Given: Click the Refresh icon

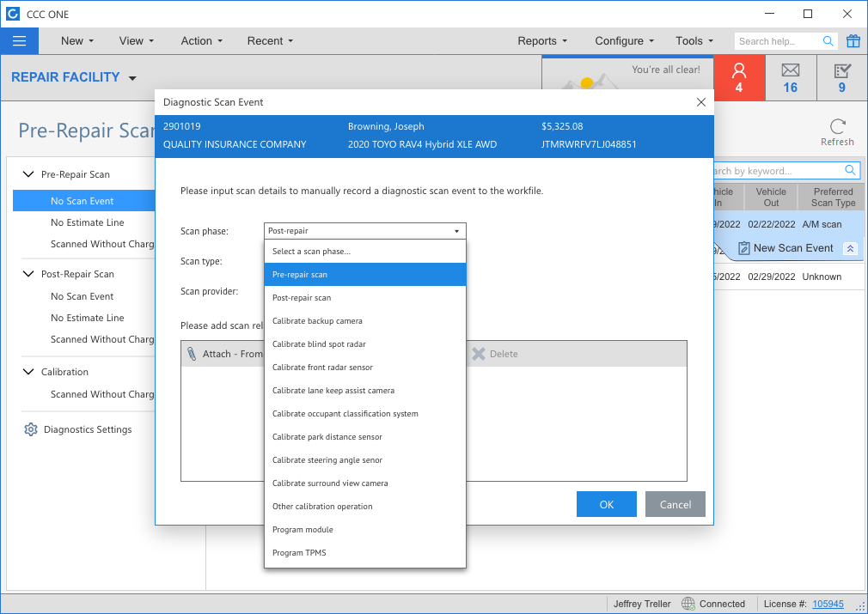Looking at the screenshot, I should [x=838, y=127].
